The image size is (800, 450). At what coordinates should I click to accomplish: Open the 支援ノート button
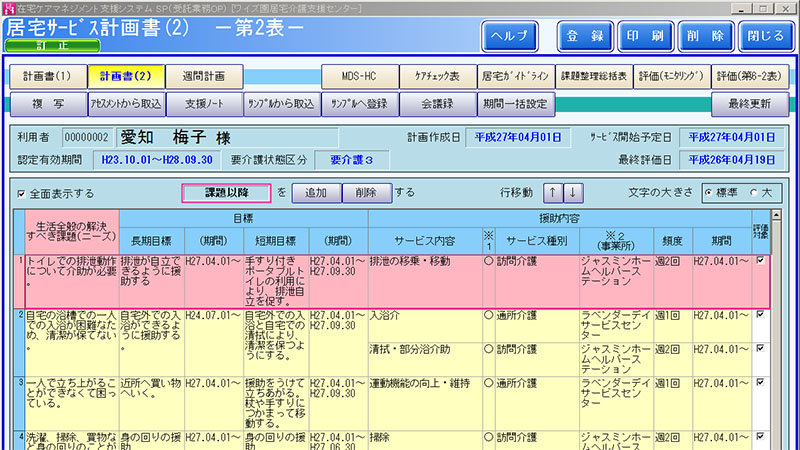point(204,104)
